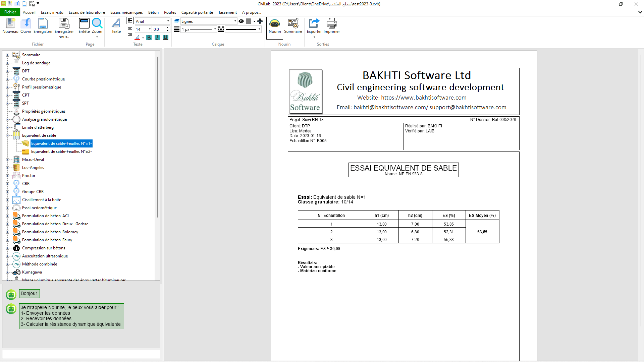Expand the Proctor tree node
Image resolution: width=644 pixels, height=362 pixels.
(7, 176)
